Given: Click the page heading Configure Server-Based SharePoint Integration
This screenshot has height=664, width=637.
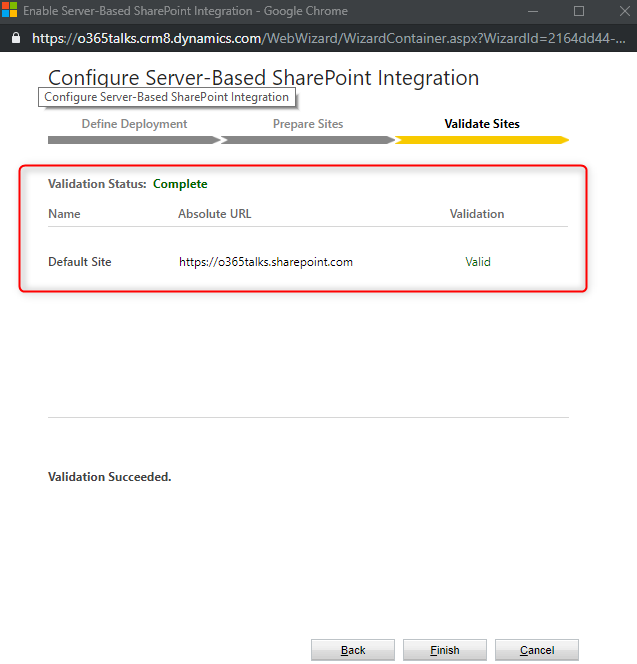Looking at the screenshot, I should point(263,77).
